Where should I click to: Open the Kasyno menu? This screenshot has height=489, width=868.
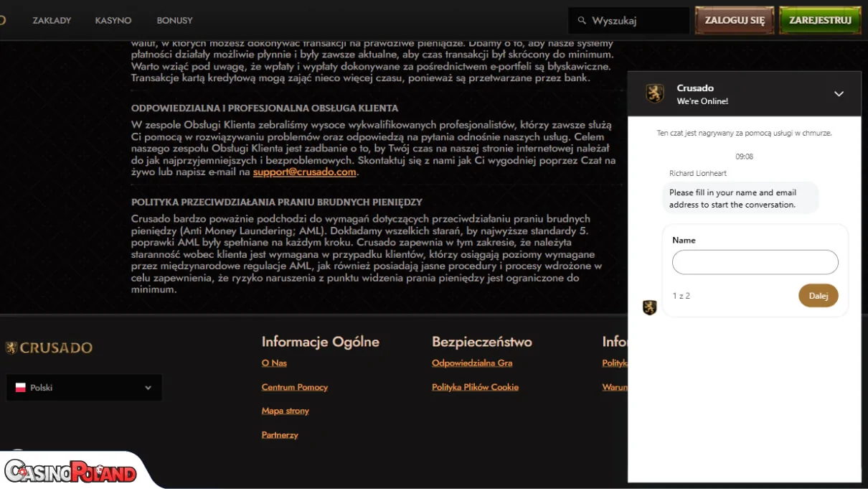coord(113,21)
